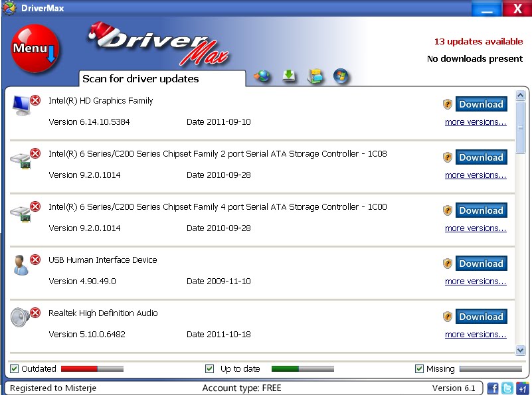This screenshot has height=395, width=532.
Task: Click the scroll up arrow of driver list
Action: click(521, 96)
